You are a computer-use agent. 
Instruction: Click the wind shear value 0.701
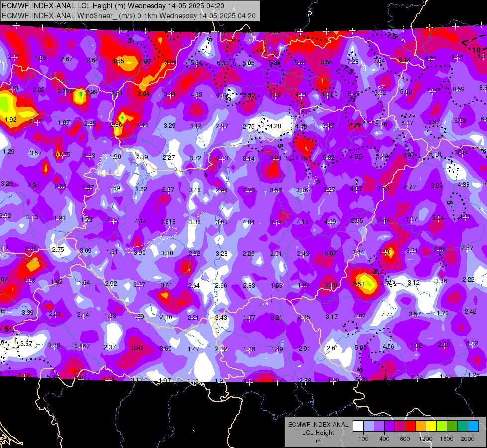[37, 121]
